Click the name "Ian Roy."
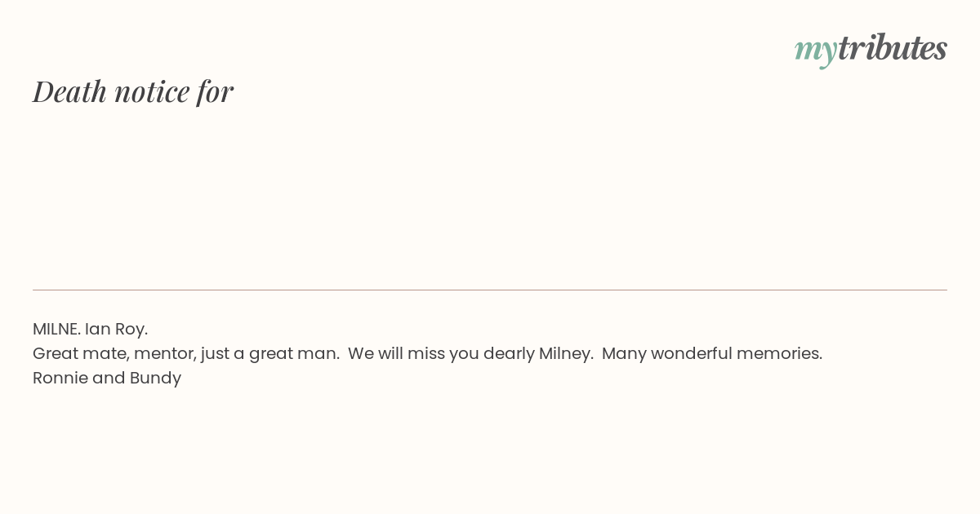The height and width of the screenshot is (514, 980). pyautogui.click(x=116, y=330)
